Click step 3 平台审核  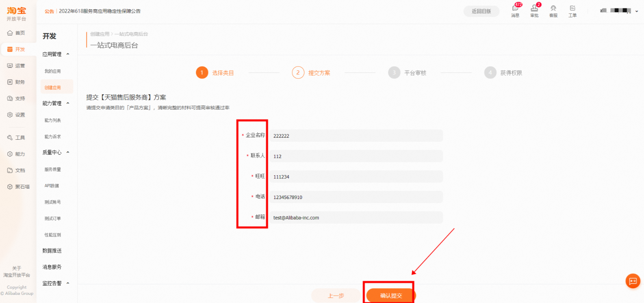[x=407, y=73]
